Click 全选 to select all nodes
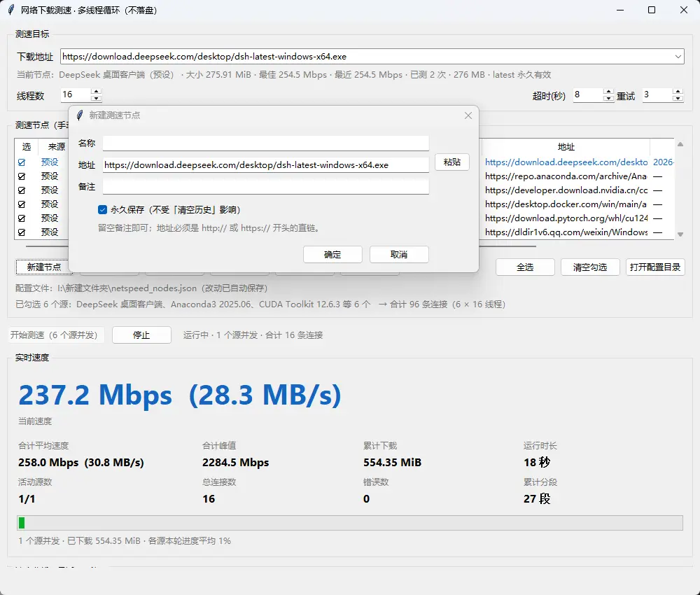700x595 pixels. coord(525,267)
